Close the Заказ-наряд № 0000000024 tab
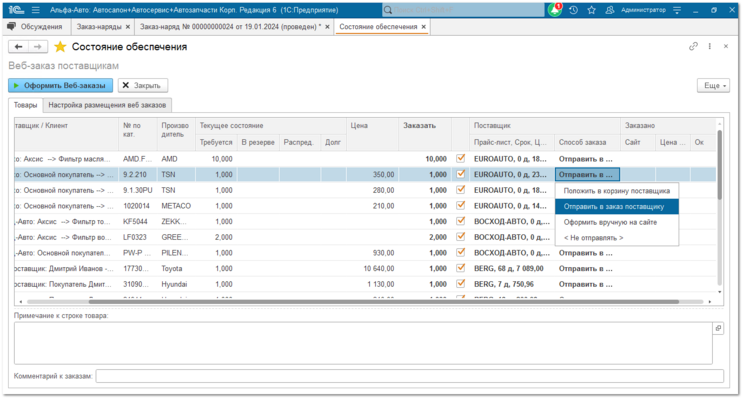The width and height of the screenshot is (743, 399). tap(327, 27)
